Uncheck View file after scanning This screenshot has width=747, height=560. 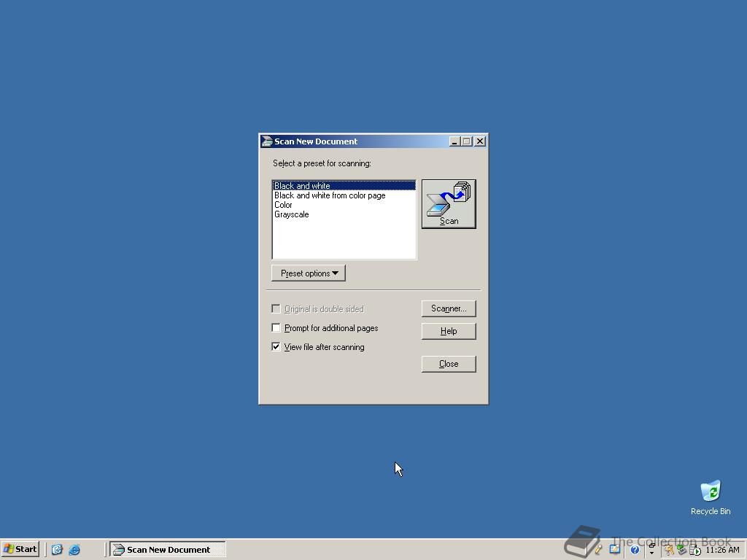276,346
